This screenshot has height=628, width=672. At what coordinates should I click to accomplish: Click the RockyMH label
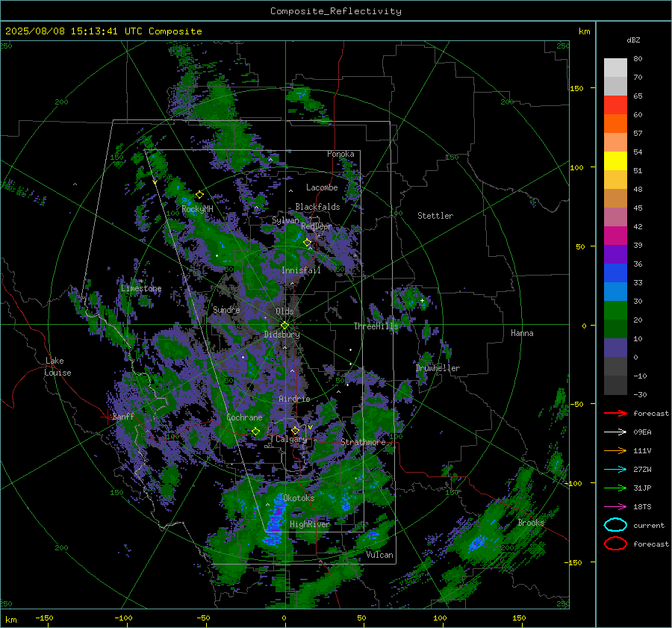(x=197, y=209)
